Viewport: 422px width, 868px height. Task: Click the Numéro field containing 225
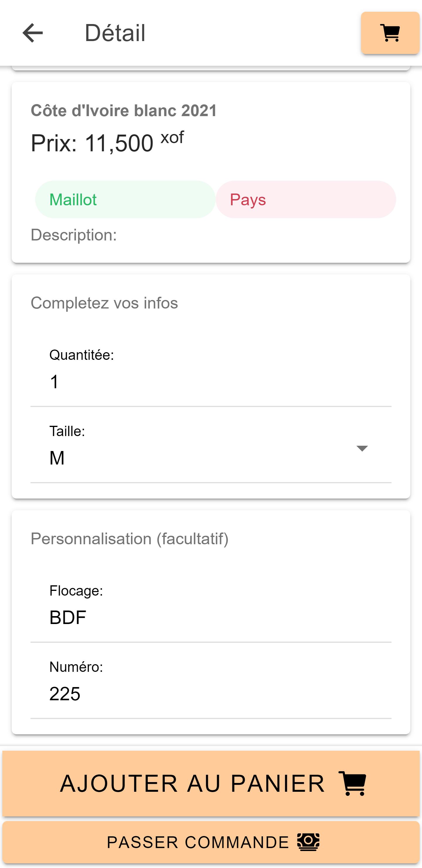(x=211, y=694)
